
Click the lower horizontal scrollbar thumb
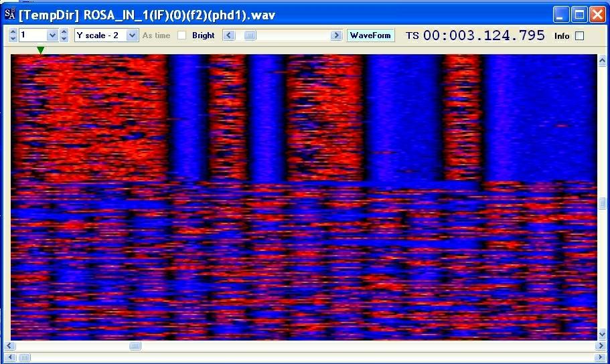(x=23, y=357)
